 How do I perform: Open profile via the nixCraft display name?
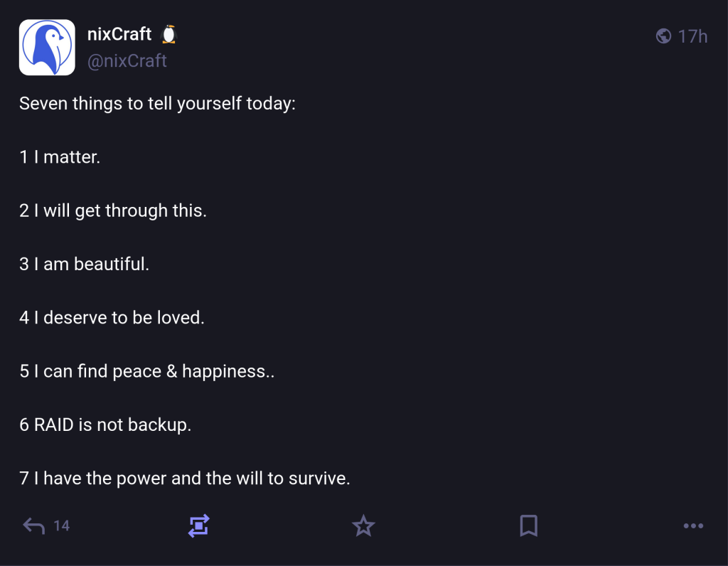click(x=119, y=34)
